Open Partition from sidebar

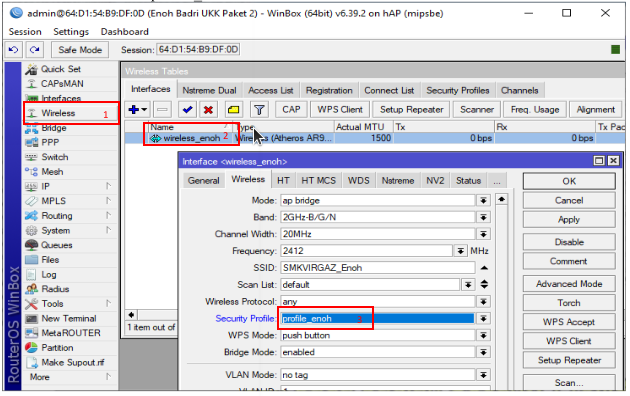coord(57,348)
